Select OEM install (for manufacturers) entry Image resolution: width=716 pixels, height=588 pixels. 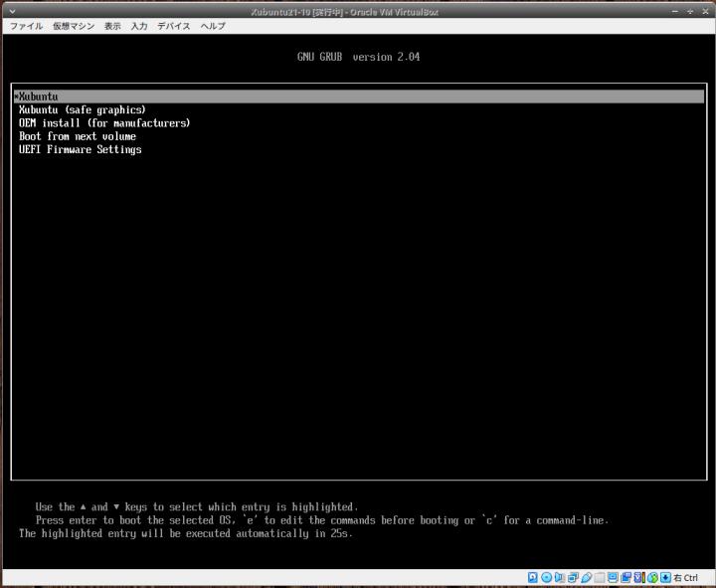[104, 123]
